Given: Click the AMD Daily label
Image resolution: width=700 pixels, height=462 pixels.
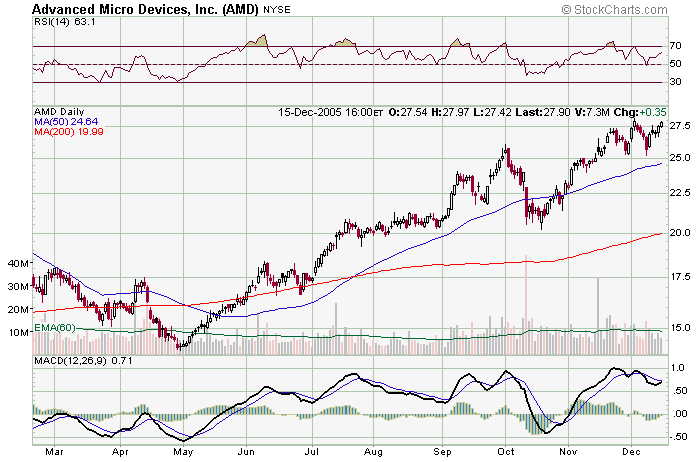Looking at the screenshot, I should [x=59, y=112].
